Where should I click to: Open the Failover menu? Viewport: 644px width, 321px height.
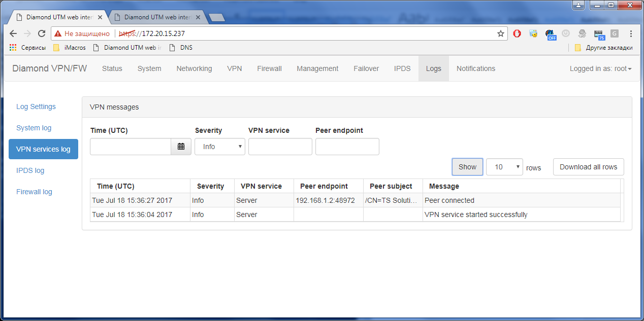click(x=366, y=68)
